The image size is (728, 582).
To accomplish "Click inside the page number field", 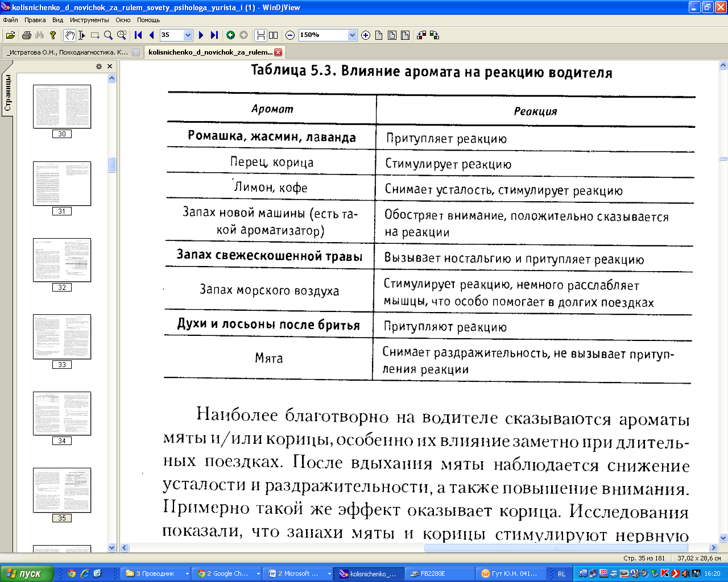I will (x=171, y=35).
